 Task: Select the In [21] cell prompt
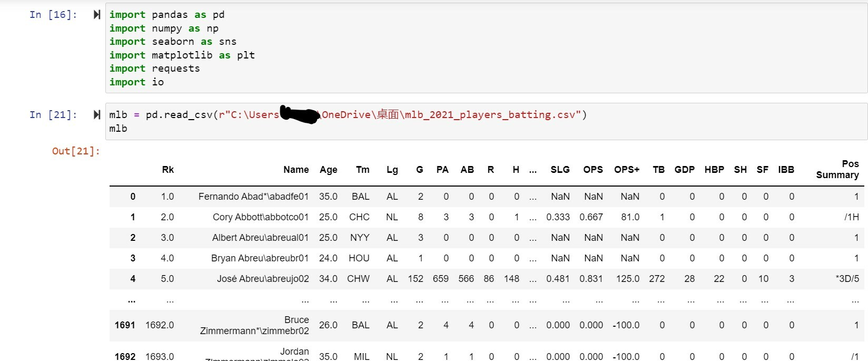click(53, 115)
